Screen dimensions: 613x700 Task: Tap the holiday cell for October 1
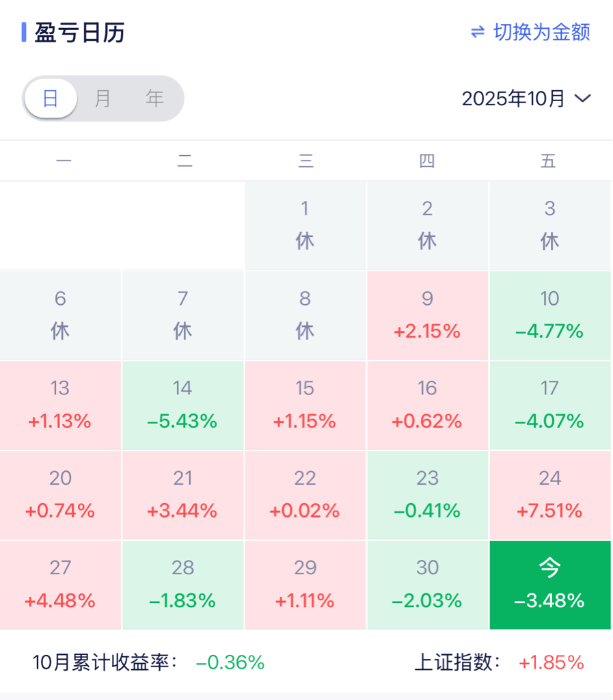[x=305, y=226]
